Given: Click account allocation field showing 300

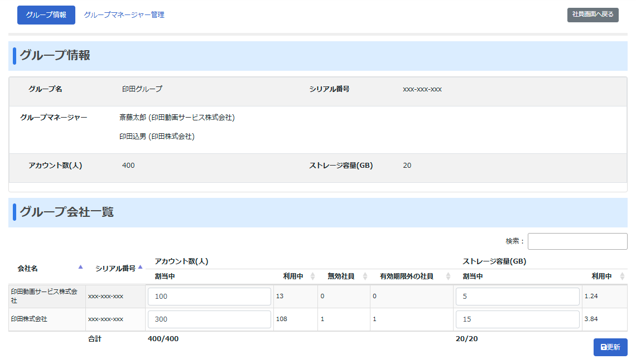Looking at the screenshot, I should point(209,319).
